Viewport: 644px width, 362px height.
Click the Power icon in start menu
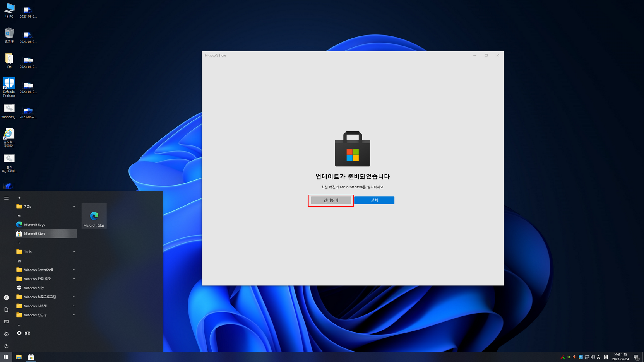tap(6, 346)
